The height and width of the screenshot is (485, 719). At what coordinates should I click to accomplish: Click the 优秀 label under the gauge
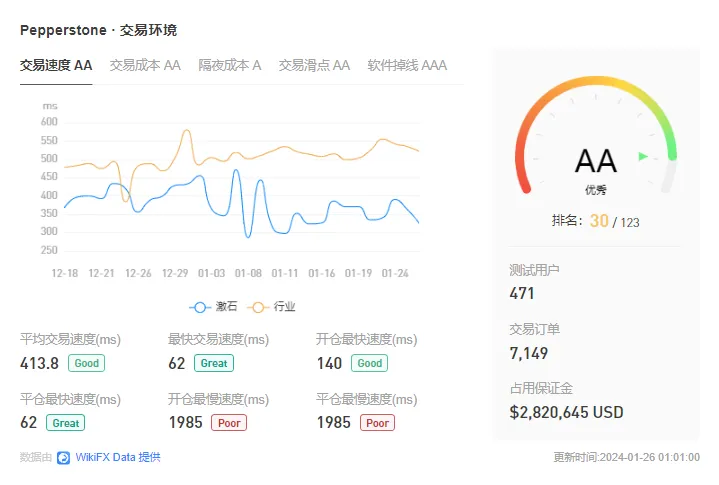pyautogui.click(x=596, y=190)
